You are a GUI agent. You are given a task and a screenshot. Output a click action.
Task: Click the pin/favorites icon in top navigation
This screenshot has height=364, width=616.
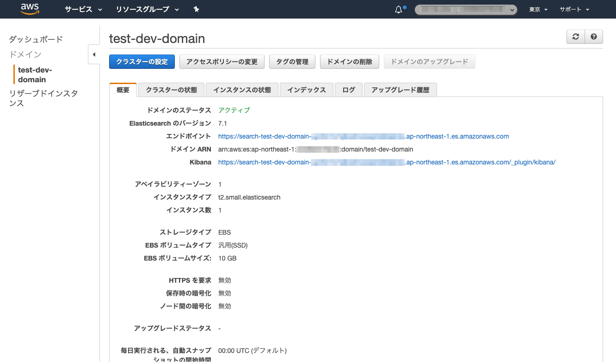point(196,9)
